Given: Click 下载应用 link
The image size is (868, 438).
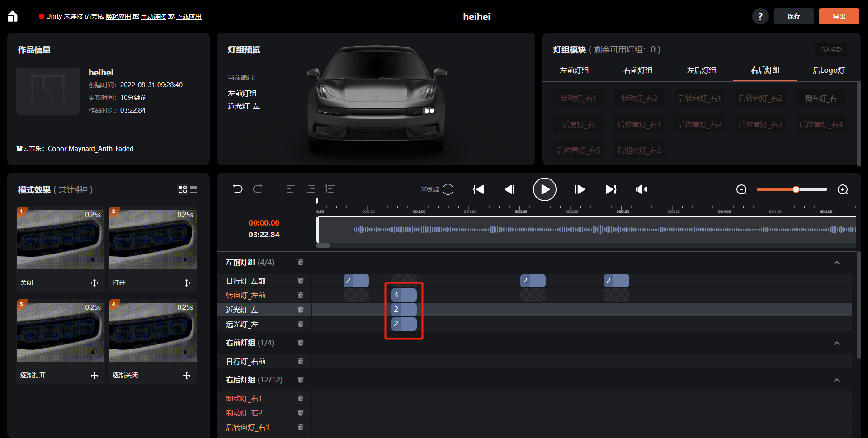Looking at the screenshot, I should [189, 16].
